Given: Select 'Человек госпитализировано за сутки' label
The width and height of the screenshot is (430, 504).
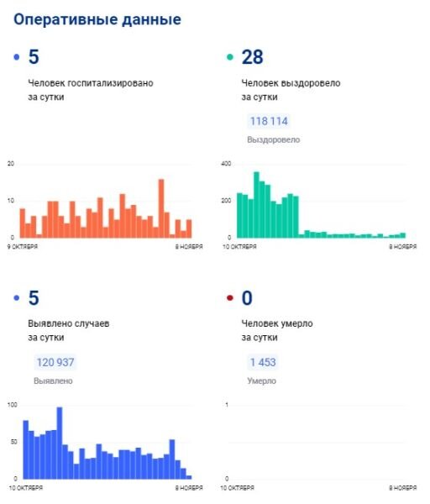Looking at the screenshot, I should click(x=91, y=90).
